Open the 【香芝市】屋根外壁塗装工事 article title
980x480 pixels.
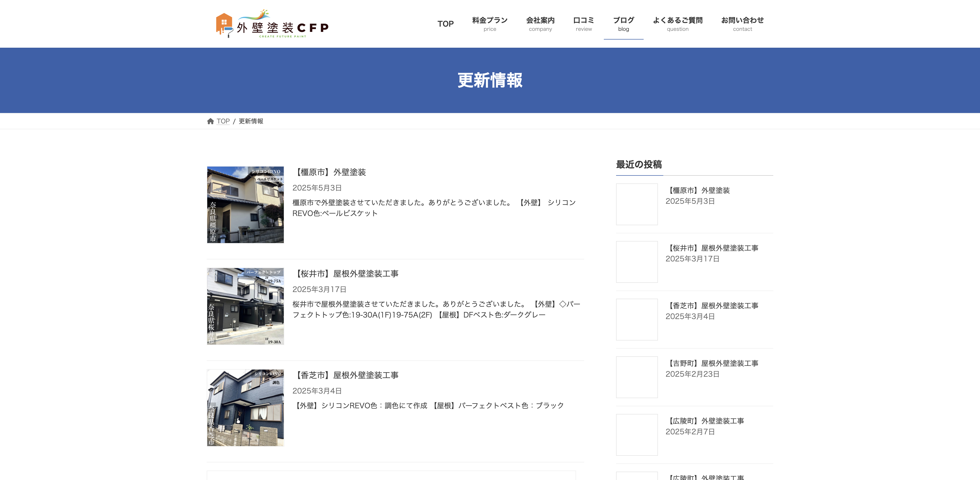tap(346, 375)
